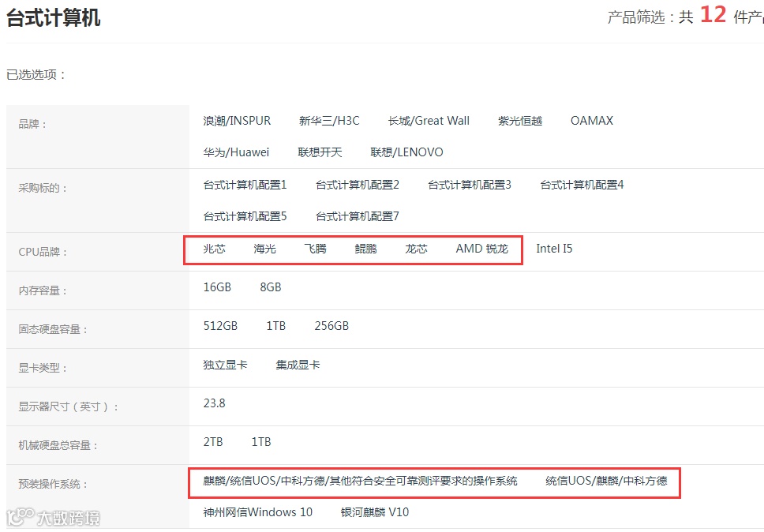Click the 内存容量 row label
Screen dimensions: 764x532
pyautogui.click(x=43, y=290)
